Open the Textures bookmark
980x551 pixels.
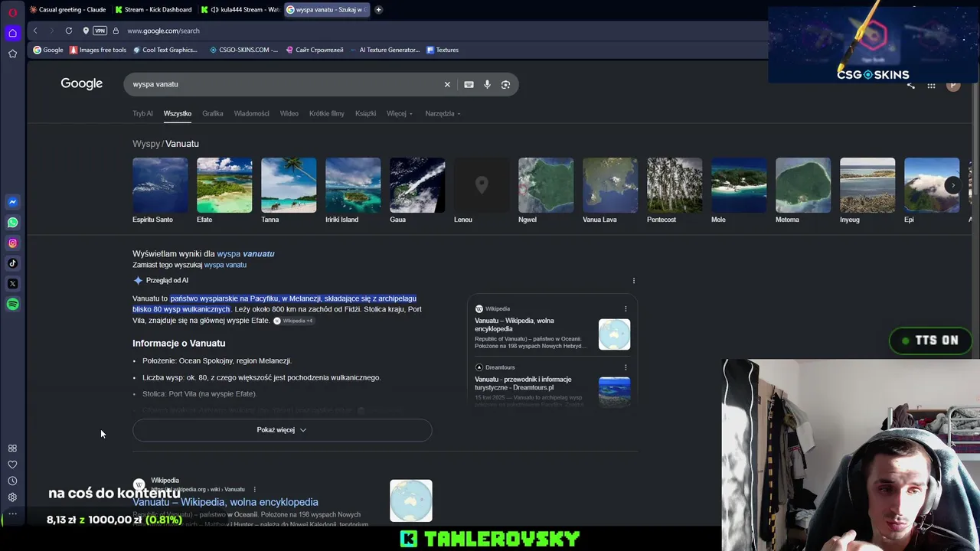coord(443,50)
